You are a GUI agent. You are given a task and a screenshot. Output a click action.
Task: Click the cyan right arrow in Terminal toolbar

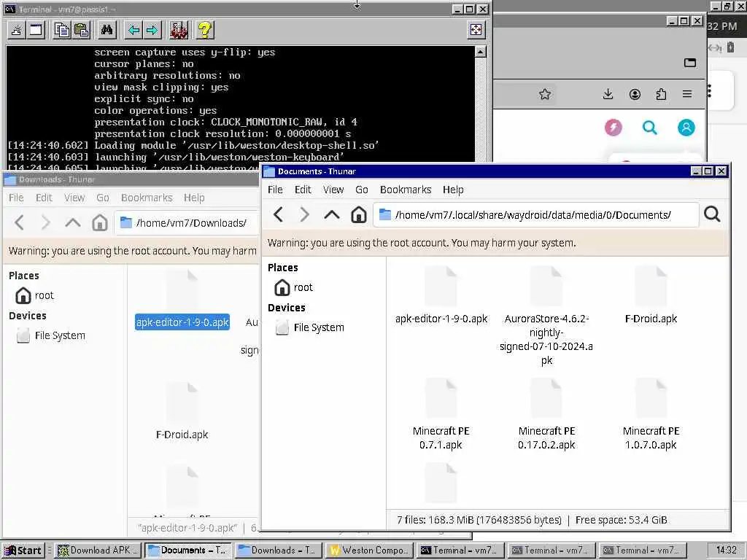[x=152, y=31]
